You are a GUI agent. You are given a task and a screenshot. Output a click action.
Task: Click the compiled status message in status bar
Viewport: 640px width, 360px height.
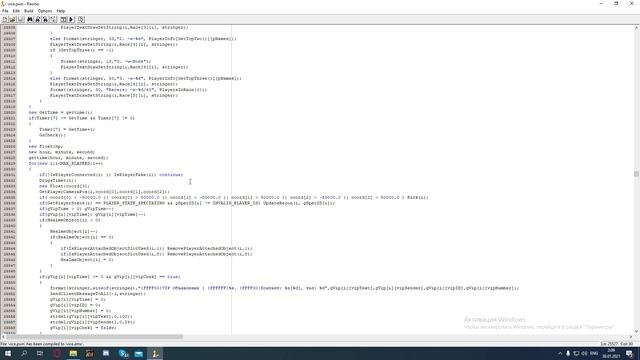point(41,344)
